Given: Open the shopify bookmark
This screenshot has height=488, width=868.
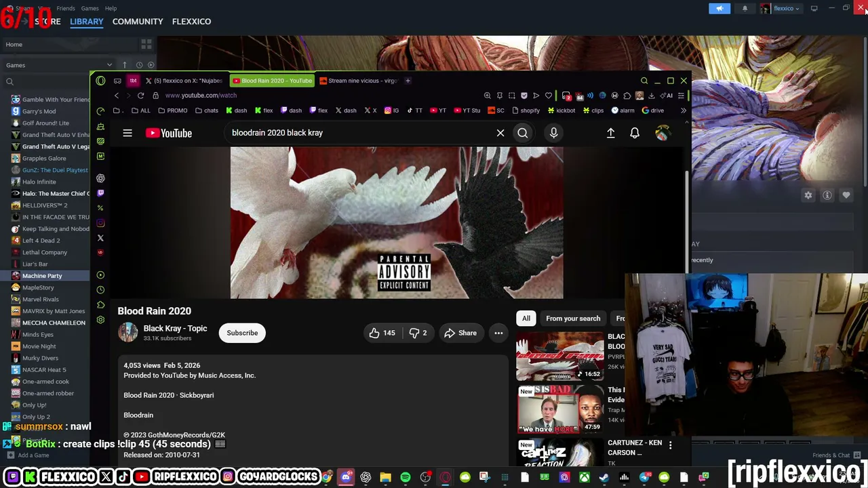Looking at the screenshot, I should tap(526, 110).
